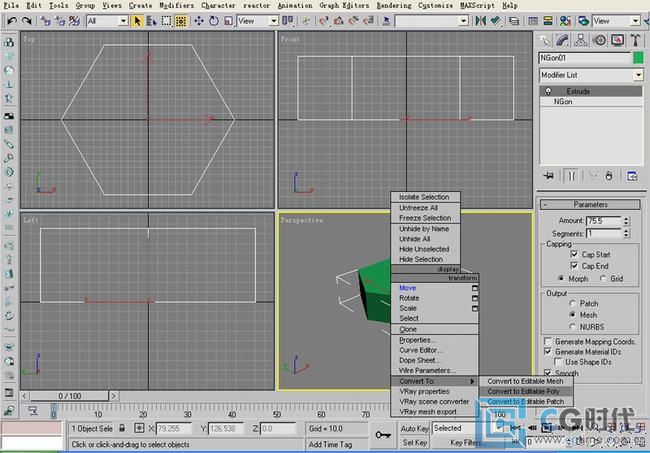Image resolution: width=650 pixels, height=453 pixels.
Task: Click the selection lock padlock icon
Action: 122,428
